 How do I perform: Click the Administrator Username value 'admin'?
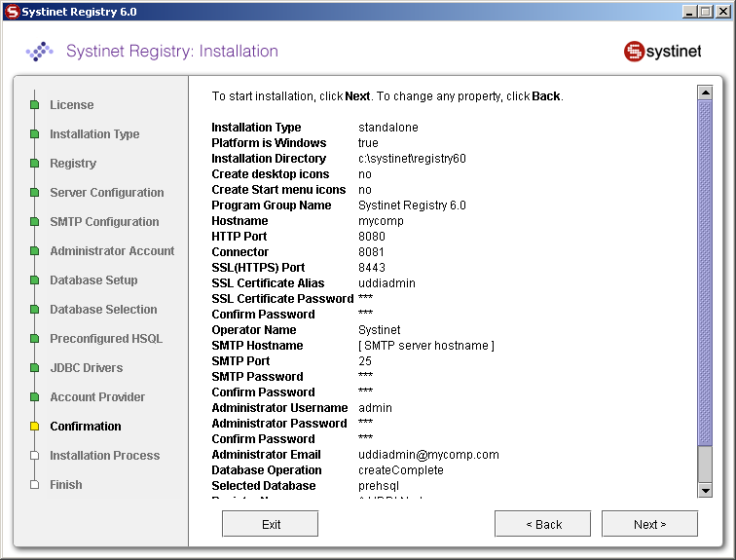click(x=375, y=408)
